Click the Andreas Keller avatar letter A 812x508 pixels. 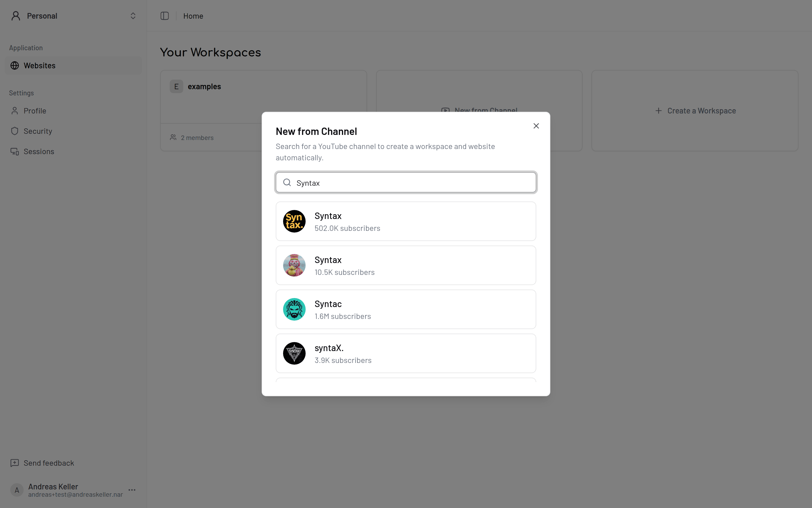coord(17,490)
